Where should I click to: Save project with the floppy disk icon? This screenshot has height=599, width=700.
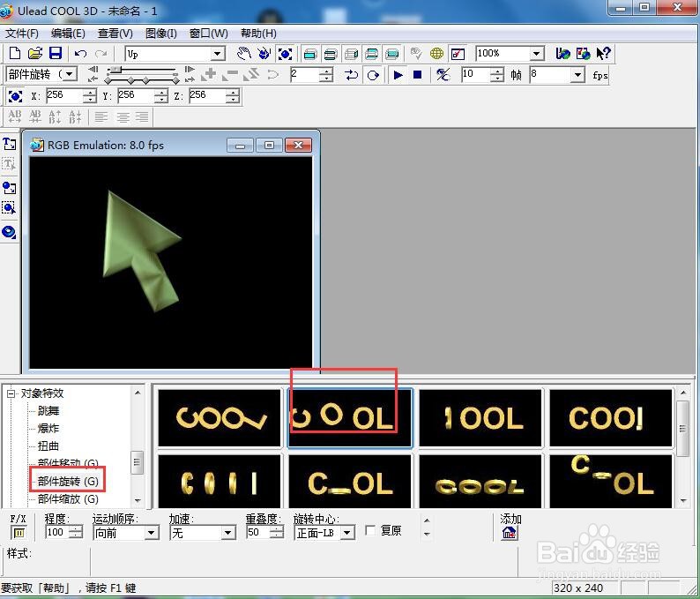tap(56, 54)
